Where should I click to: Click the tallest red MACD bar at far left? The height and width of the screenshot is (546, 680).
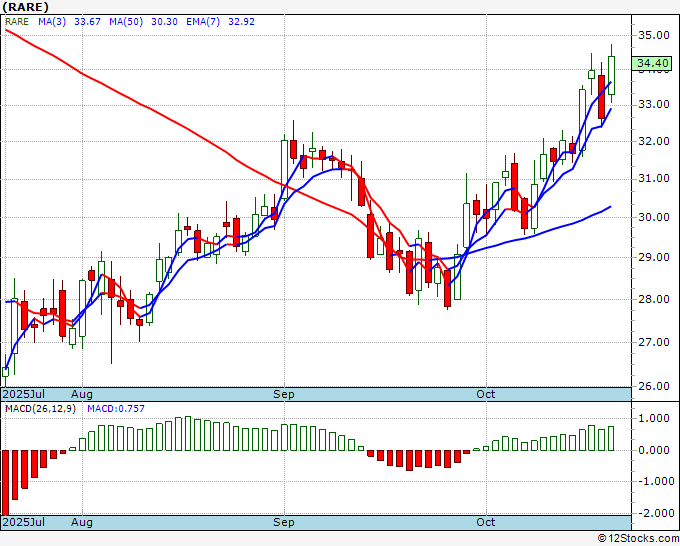point(5,482)
